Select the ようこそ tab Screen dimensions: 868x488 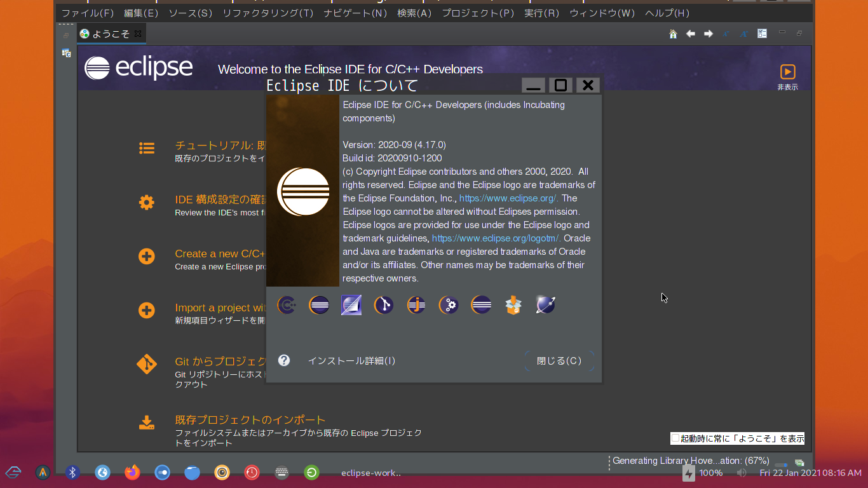[x=111, y=34]
